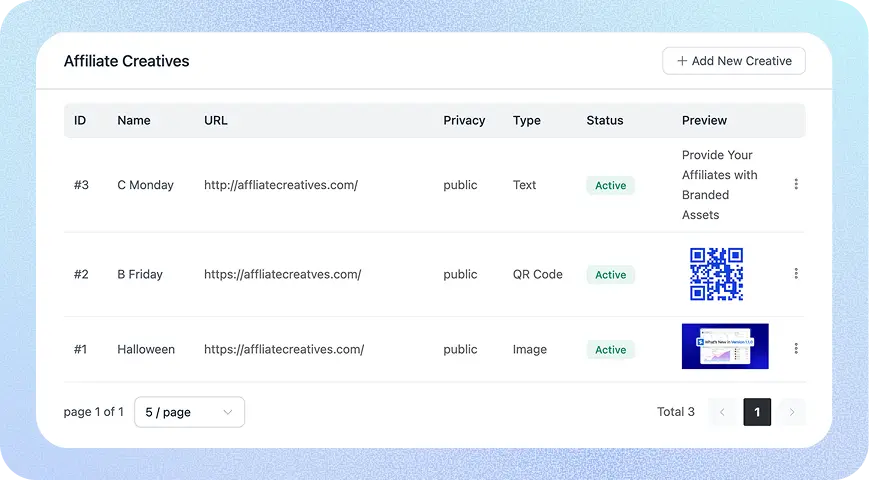Viewport: 869px width, 480px height.
Task: Go to the next page arrow
Action: [x=791, y=412]
